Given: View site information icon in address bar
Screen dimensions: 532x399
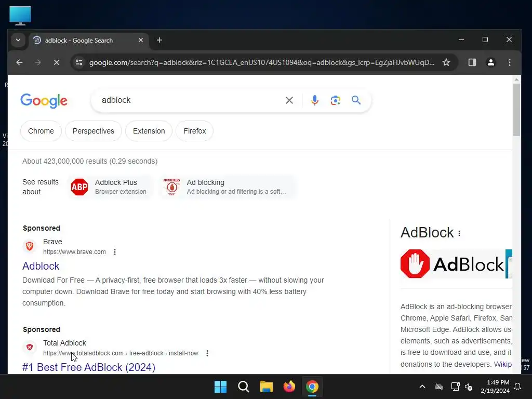Looking at the screenshot, I should [x=79, y=62].
